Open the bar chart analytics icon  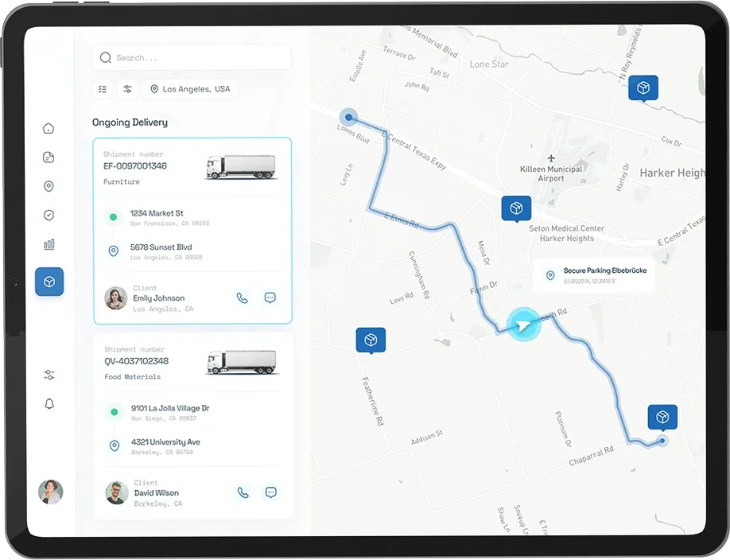click(x=49, y=245)
